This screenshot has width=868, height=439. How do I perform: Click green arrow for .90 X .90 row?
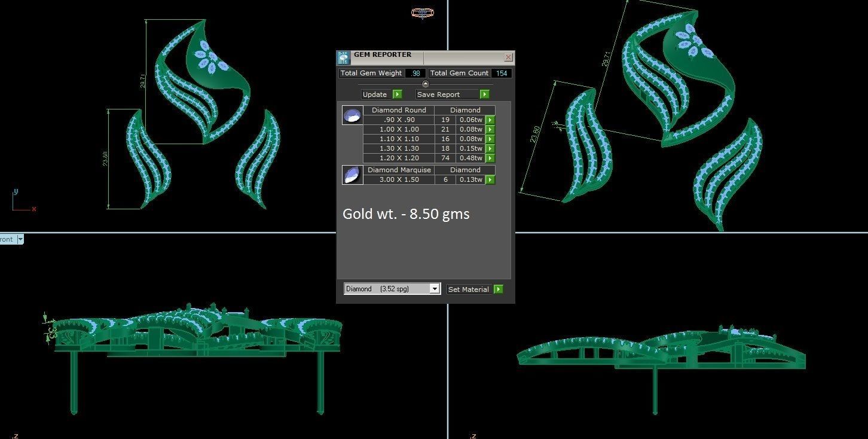(x=490, y=120)
